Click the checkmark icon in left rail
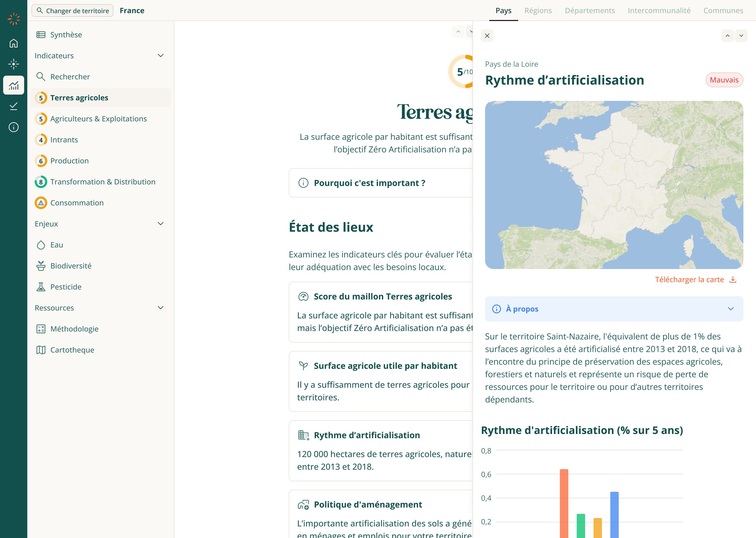This screenshot has height=538, width=756. [x=14, y=106]
